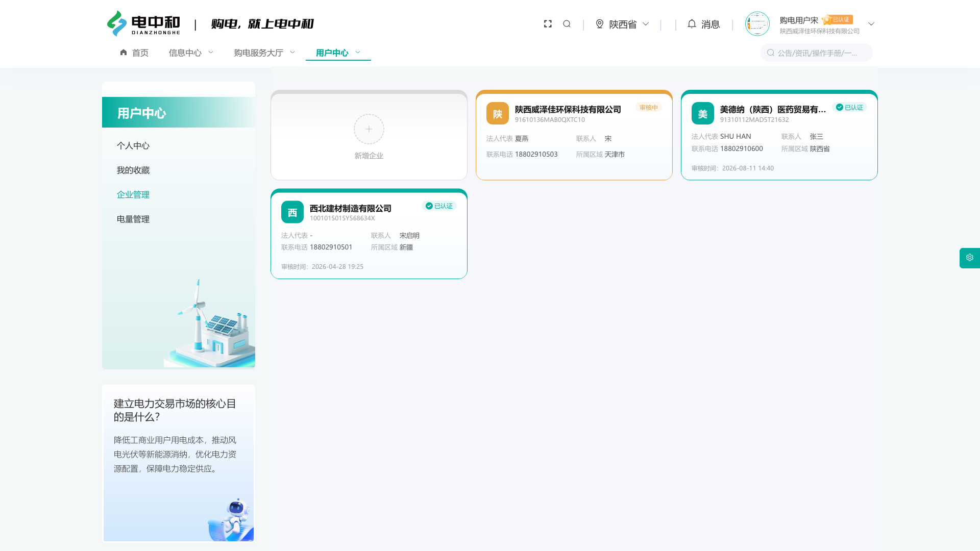Toggle fullscreen mode icon
This screenshot has height=551, width=980.
click(x=548, y=24)
